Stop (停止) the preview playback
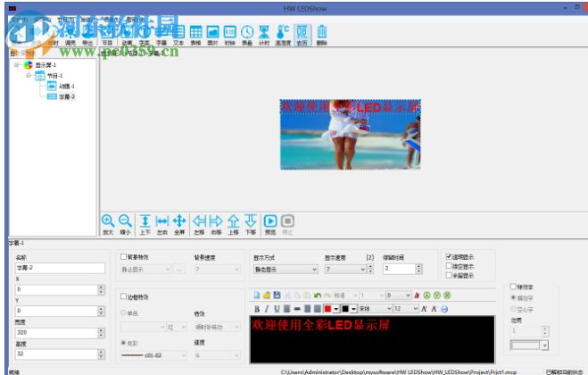Screen dimensions: 588x375 click(287, 224)
